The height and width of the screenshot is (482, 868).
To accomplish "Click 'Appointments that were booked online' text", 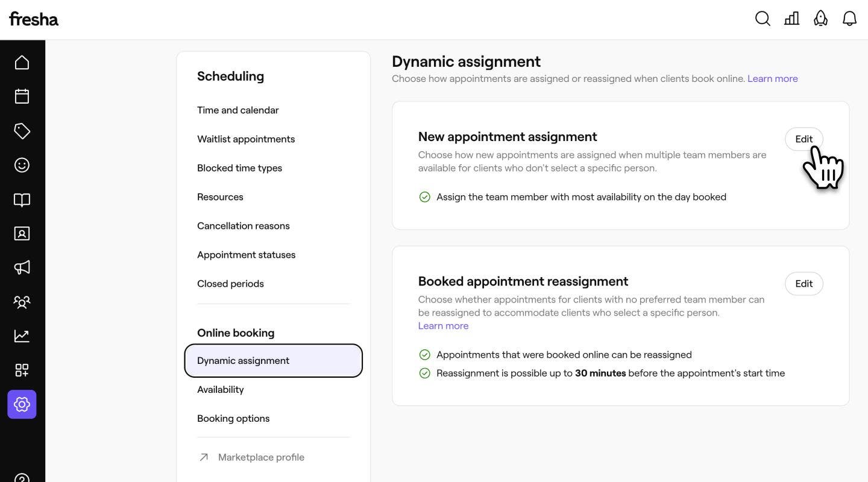I will (564, 355).
